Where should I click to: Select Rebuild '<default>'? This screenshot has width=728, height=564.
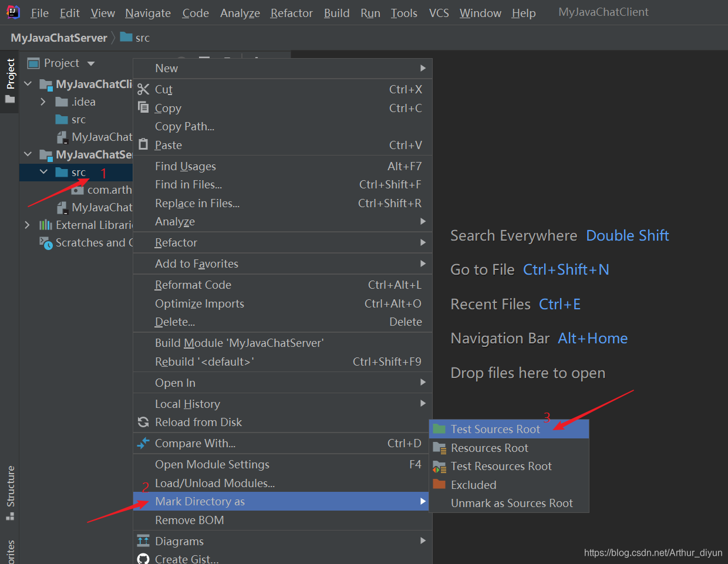282,362
